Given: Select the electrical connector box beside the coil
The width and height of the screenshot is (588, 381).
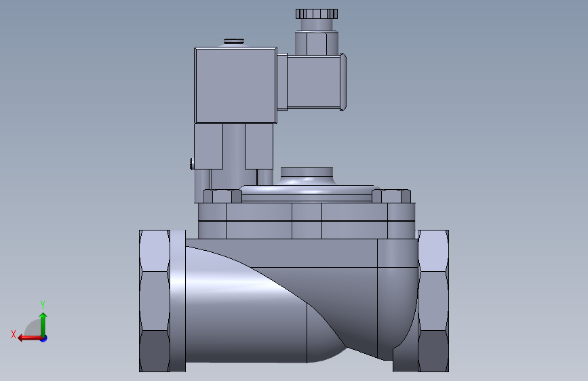Looking at the screenshot, I should coord(314,82).
